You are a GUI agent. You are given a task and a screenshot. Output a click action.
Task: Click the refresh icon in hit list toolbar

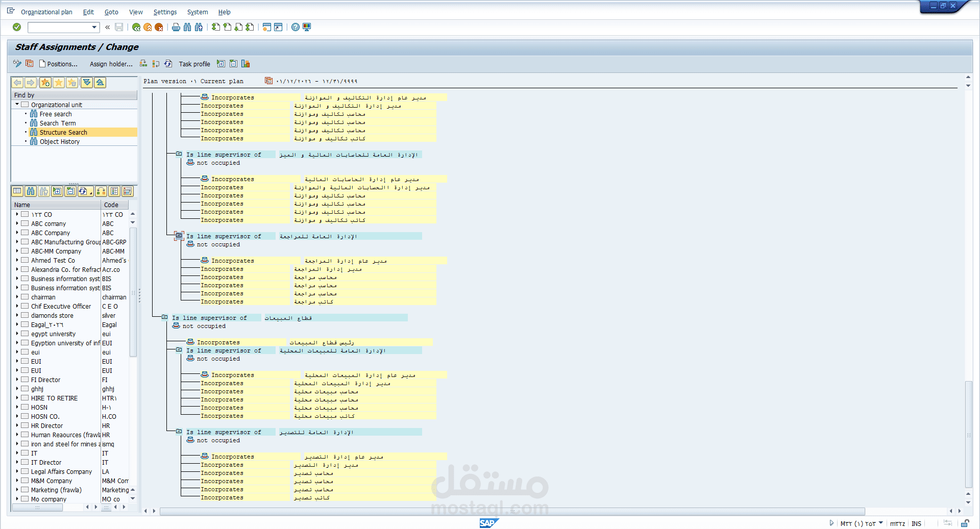click(84, 191)
